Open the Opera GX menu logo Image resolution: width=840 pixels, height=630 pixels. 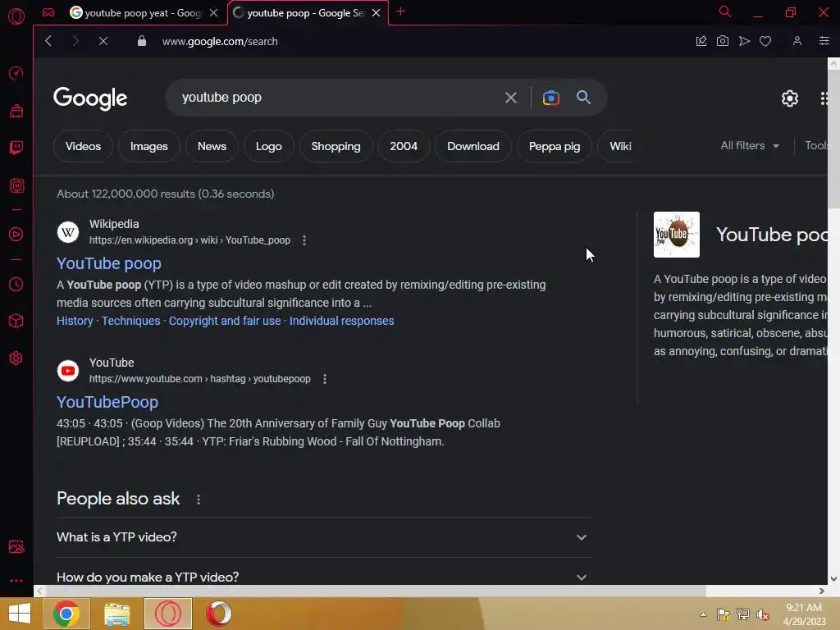coord(16,16)
